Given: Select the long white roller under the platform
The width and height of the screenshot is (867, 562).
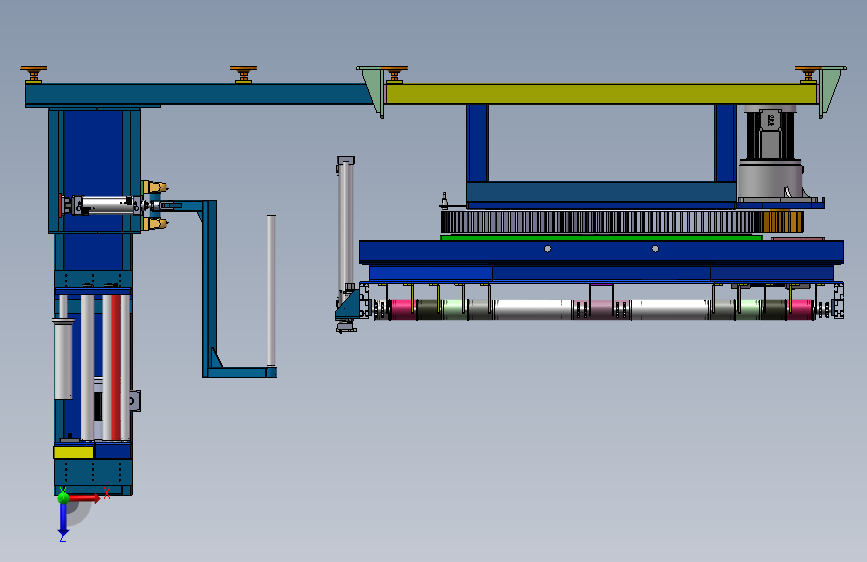Looking at the screenshot, I should point(603,310).
